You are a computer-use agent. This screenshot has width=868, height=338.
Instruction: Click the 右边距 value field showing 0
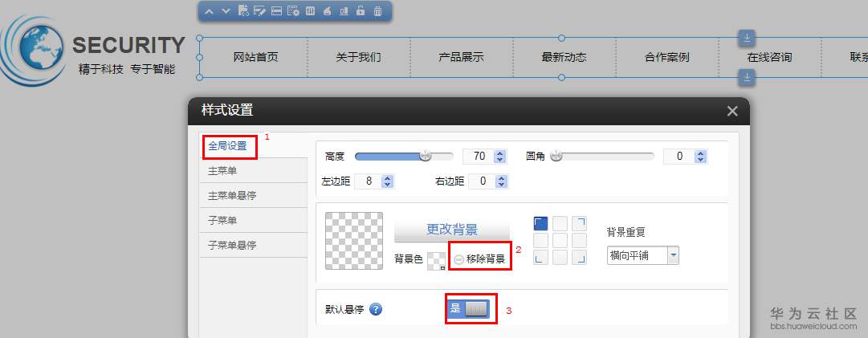(482, 181)
